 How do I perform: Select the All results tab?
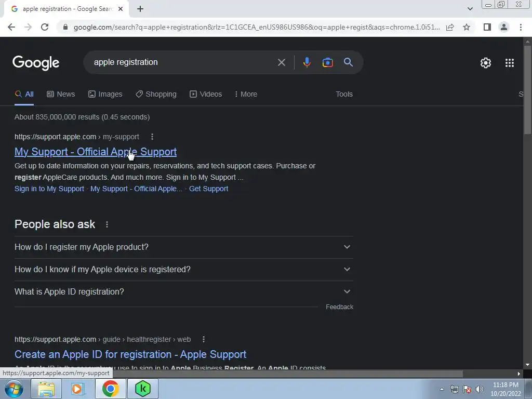(x=24, y=94)
